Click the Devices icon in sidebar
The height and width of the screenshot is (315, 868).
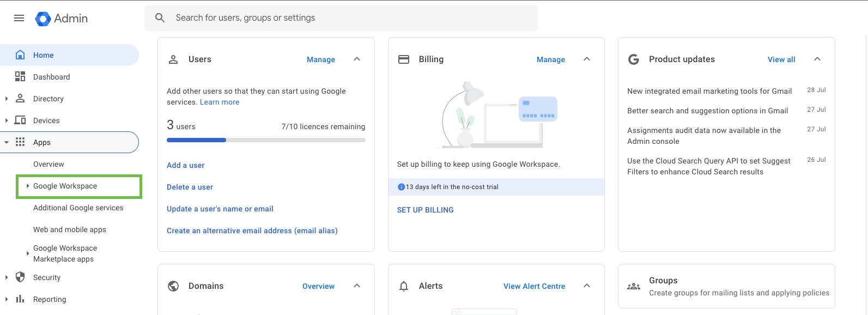tap(20, 120)
